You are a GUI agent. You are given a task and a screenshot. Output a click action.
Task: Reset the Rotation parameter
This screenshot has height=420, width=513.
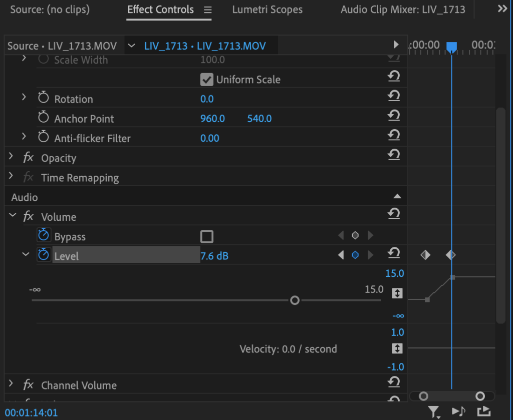click(394, 96)
